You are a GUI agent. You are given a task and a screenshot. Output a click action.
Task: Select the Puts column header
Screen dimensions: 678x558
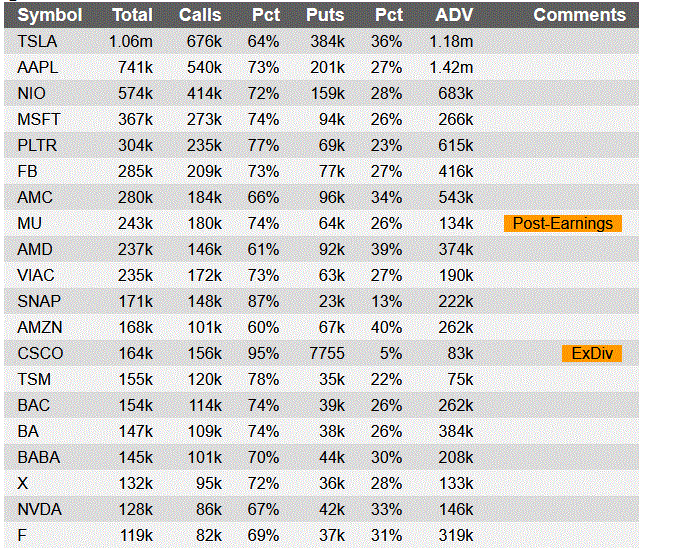point(325,15)
